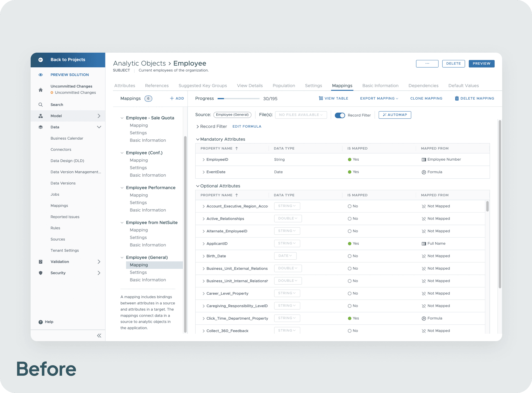Click the Automap wand icon
The width and height of the screenshot is (532, 393).
(x=385, y=115)
